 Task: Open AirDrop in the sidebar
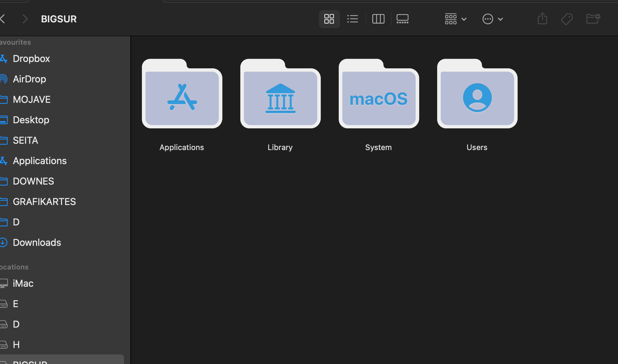[x=29, y=79]
